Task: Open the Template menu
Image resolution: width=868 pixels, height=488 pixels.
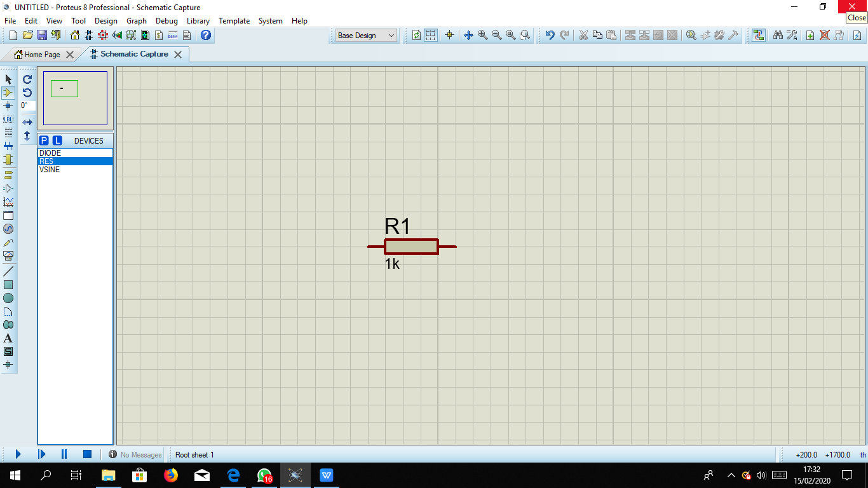Action: coord(234,21)
